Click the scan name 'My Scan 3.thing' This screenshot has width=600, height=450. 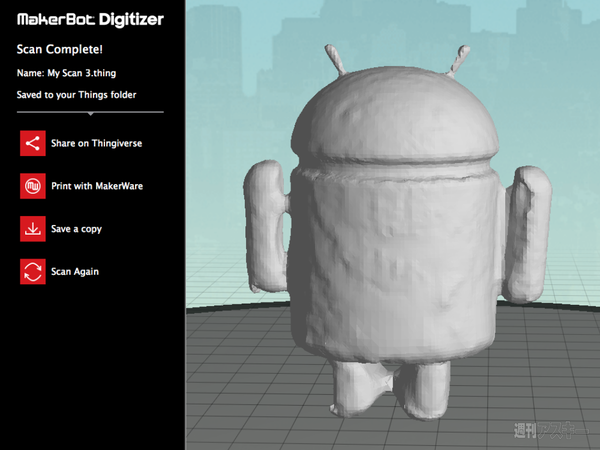tap(82, 73)
